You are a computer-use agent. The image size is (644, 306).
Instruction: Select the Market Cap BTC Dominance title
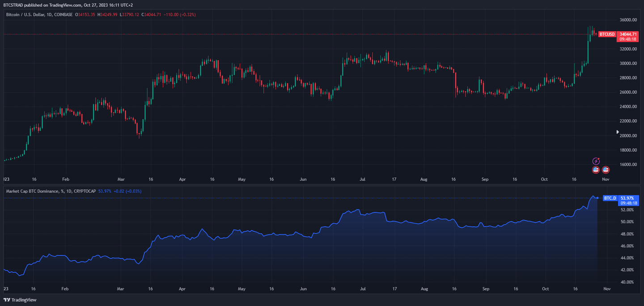tap(50, 191)
